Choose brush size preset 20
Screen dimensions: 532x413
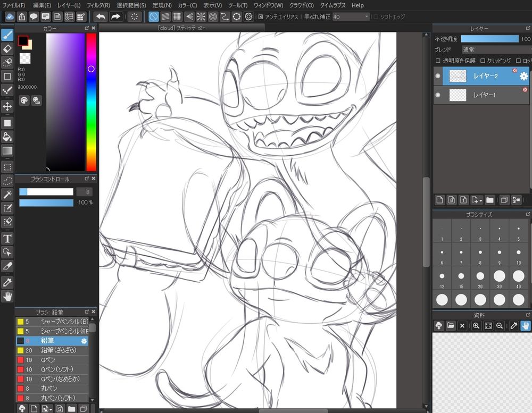[480, 279]
